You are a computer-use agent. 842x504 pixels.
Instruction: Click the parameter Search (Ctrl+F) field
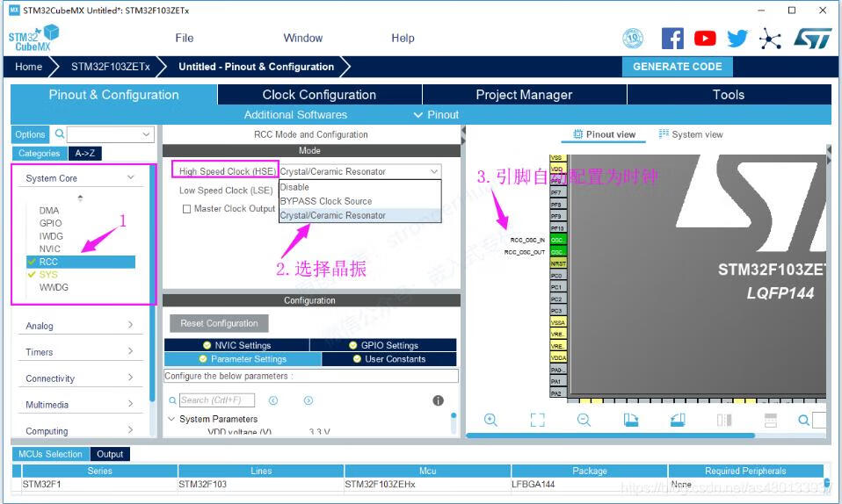coord(216,400)
